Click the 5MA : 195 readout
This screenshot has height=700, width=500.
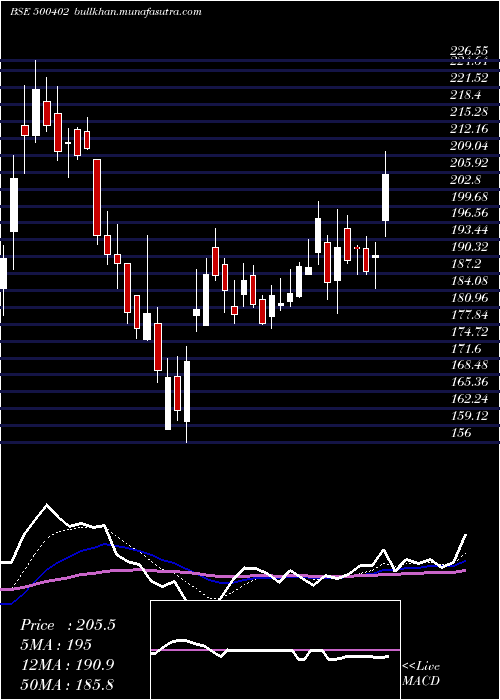[56, 645]
